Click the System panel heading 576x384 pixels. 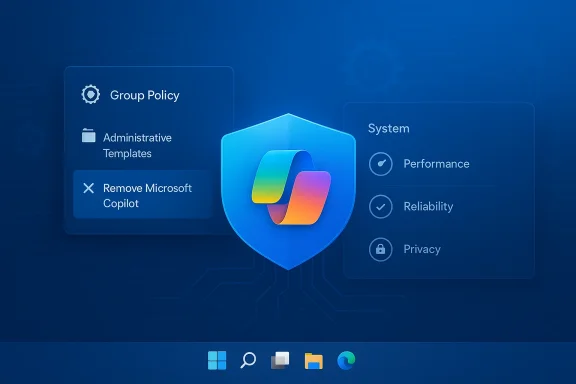pyautogui.click(x=389, y=128)
